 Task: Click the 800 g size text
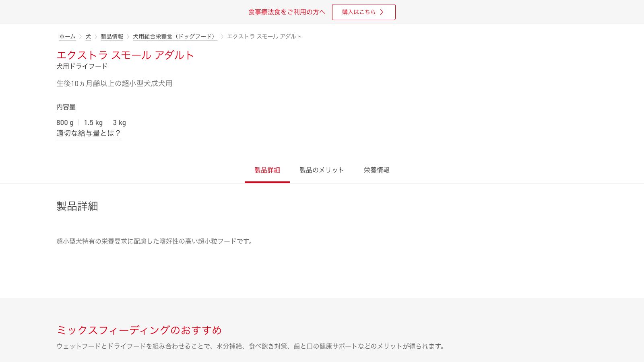tap(65, 123)
